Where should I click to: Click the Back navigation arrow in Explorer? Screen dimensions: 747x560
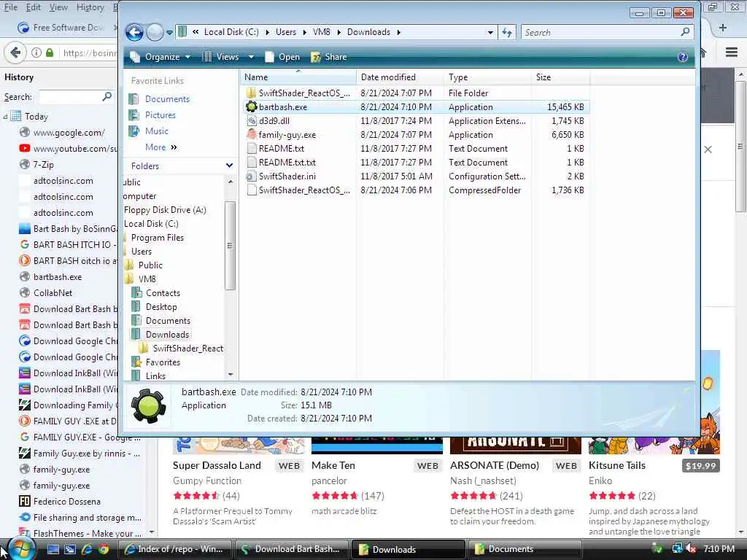click(134, 32)
